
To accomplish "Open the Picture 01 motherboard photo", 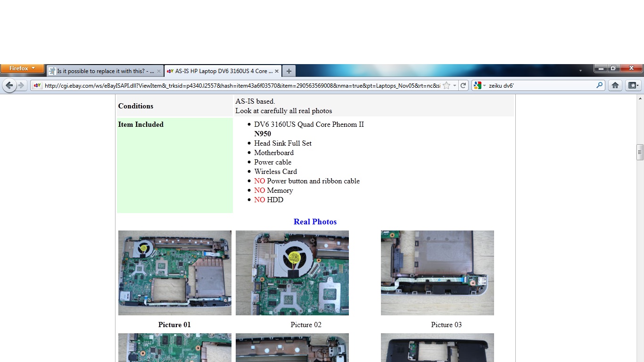I will [175, 273].
